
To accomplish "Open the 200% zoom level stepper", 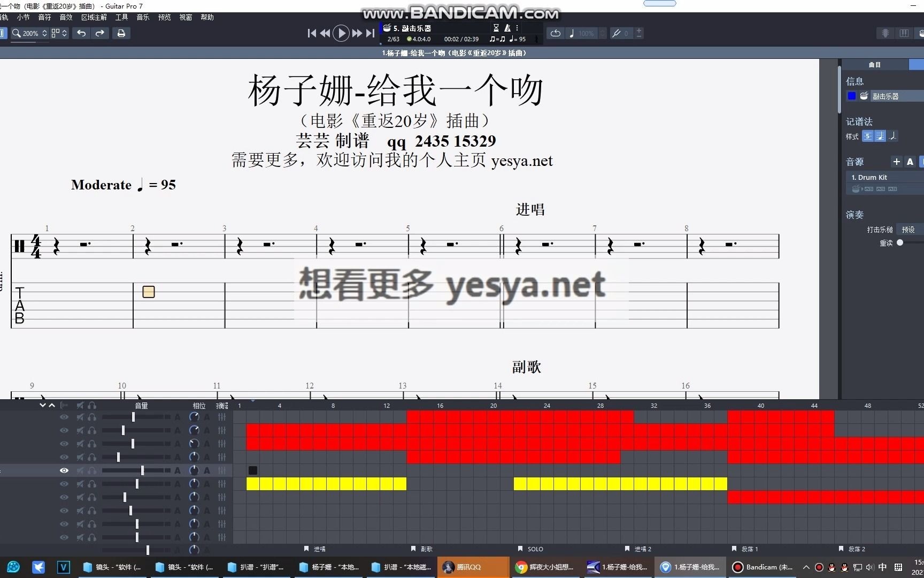I will [44, 33].
